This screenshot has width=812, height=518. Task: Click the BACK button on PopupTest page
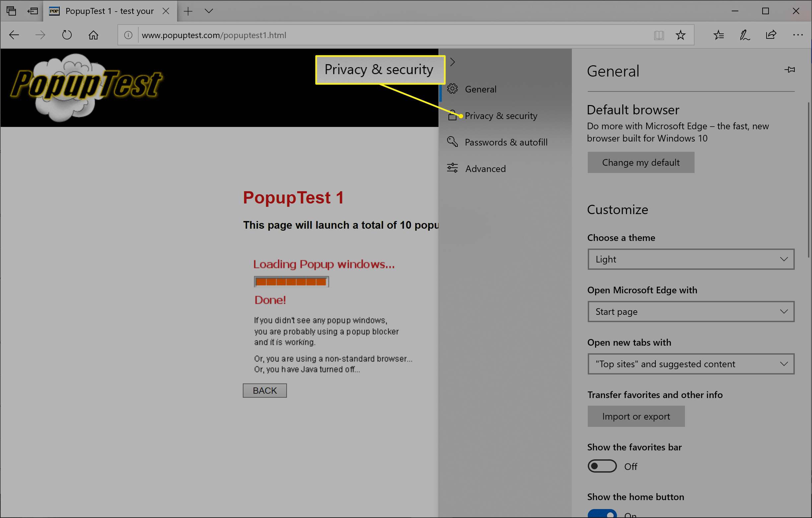point(265,390)
